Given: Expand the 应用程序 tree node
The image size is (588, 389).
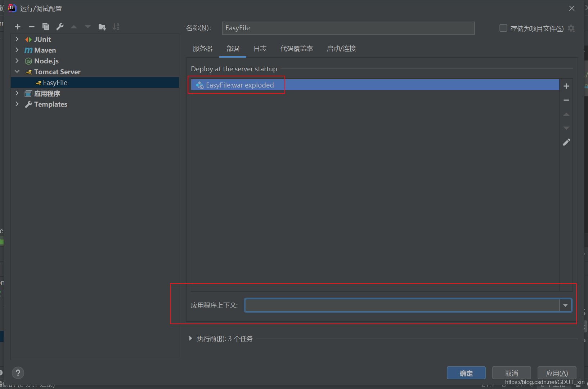Looking at the screenshot, I should pos(17,93).
